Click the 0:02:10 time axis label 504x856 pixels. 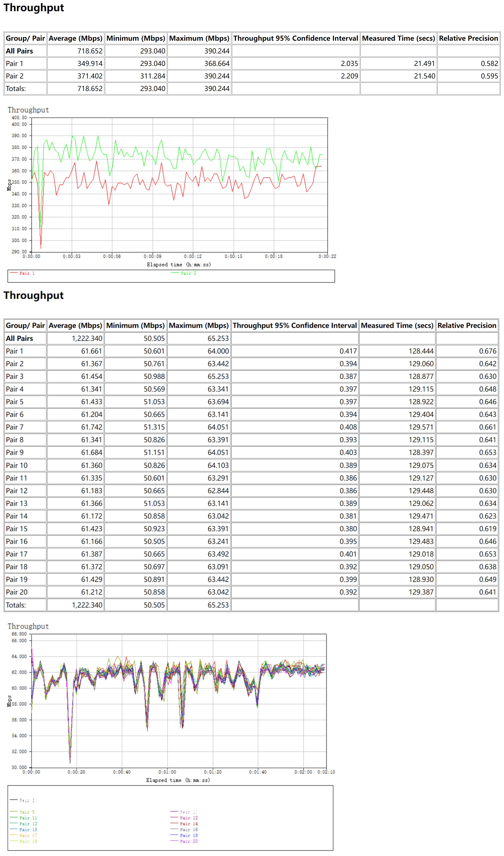pos(326,772)
